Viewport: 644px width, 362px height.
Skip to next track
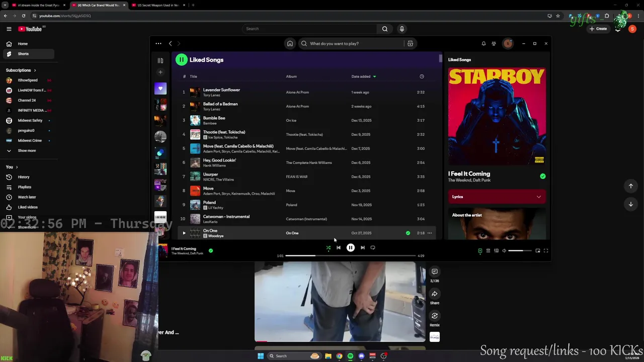click(362, 247)
